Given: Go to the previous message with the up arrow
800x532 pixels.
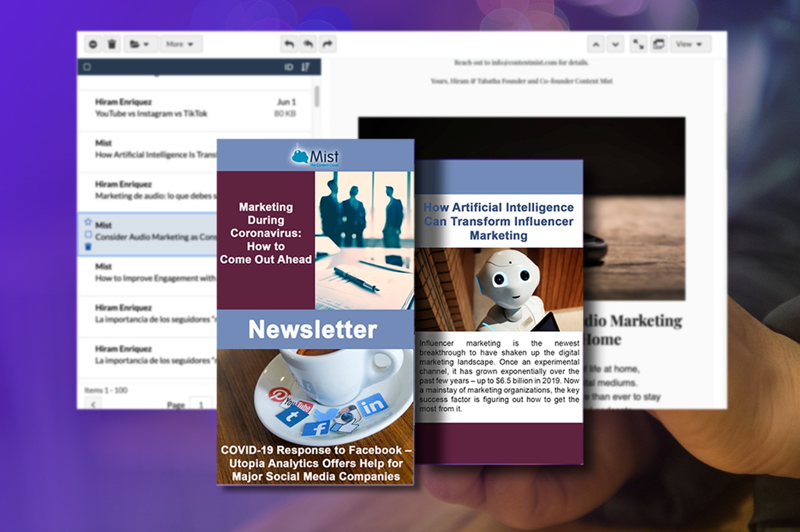Looking at the screenshot, I should coord(596,44).
